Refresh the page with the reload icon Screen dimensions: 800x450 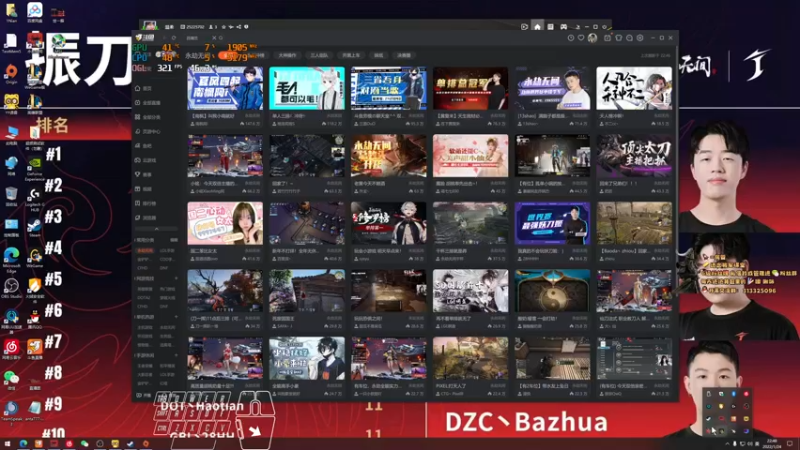coord(174,38)
